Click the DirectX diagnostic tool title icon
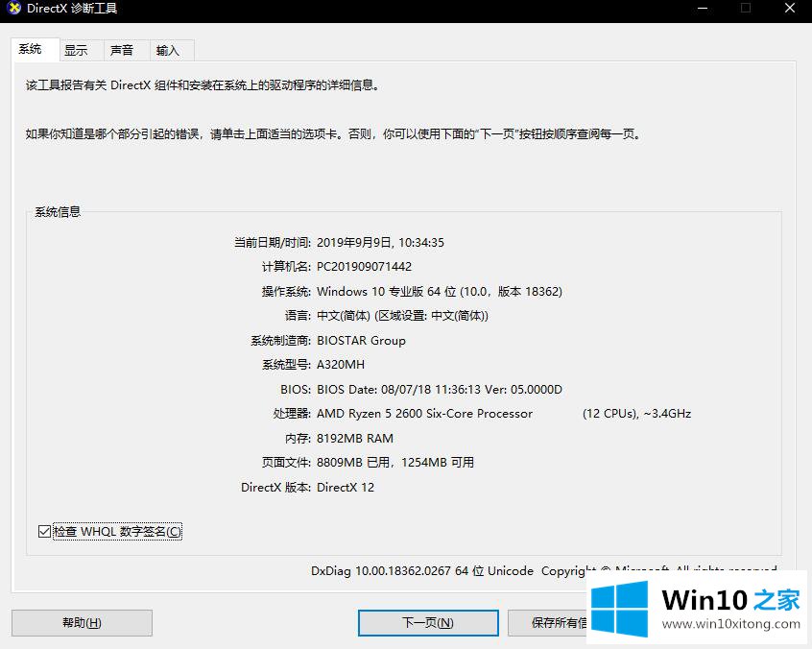 click(13, 9)
